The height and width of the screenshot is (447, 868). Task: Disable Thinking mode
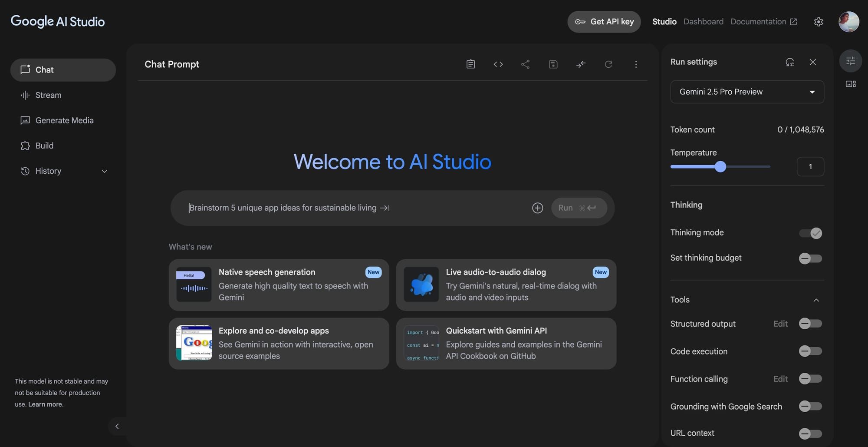810,233
